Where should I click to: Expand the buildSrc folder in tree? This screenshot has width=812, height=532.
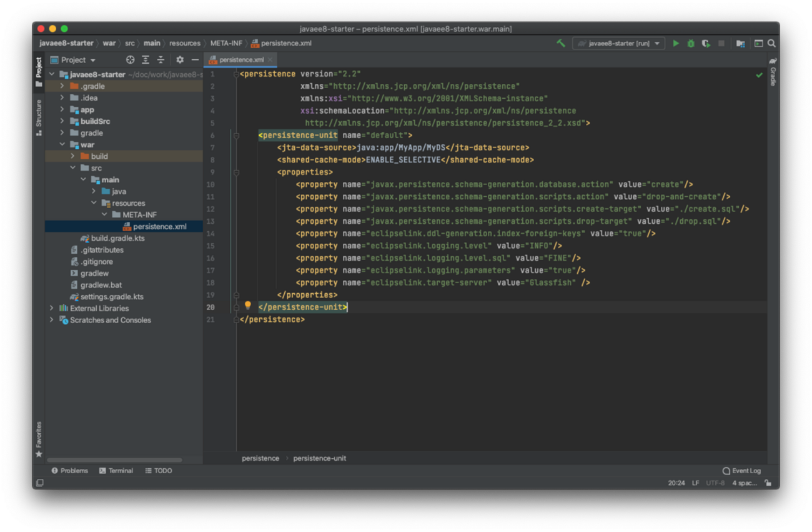point(62,121)
